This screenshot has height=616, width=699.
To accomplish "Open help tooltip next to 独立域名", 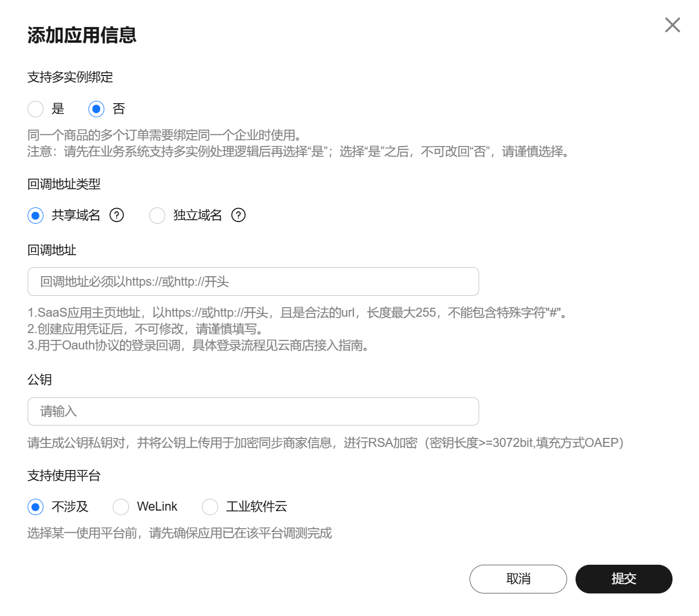I will 238,215.
